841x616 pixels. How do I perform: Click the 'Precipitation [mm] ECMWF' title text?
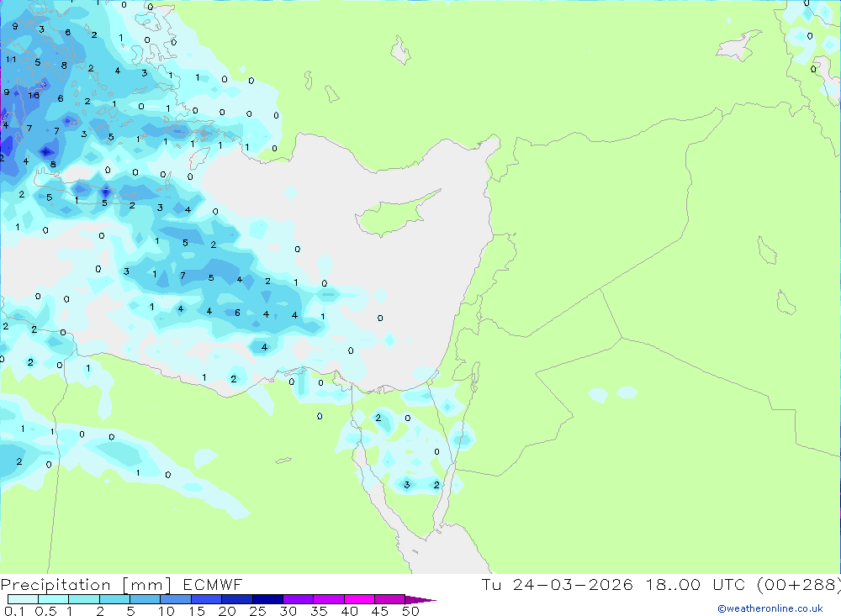tap(122, 584)
